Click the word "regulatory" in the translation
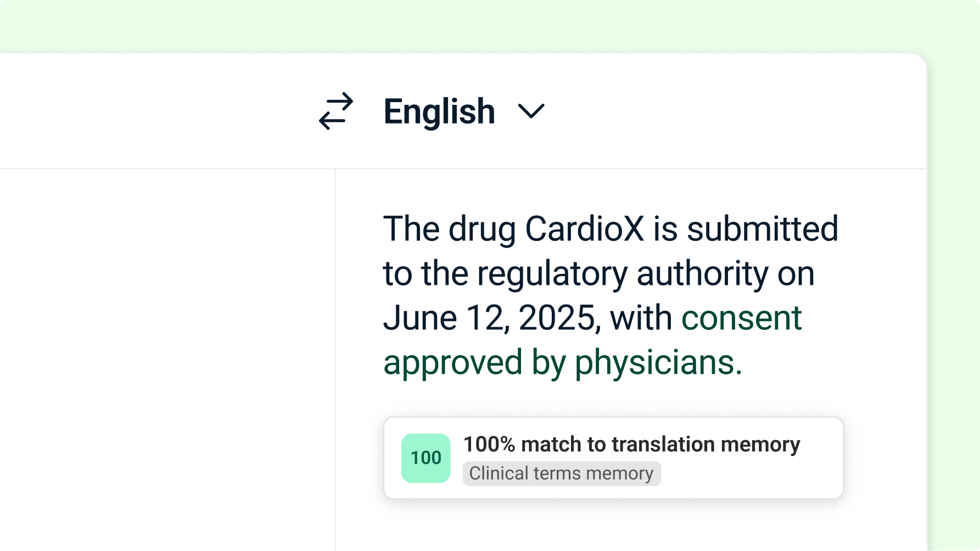The width and height of the screenshot is (980, 551). tap(552, 274)
